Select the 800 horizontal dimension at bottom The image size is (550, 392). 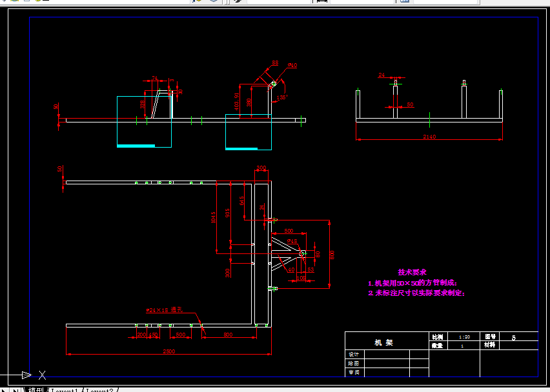[x=228, y=335]
